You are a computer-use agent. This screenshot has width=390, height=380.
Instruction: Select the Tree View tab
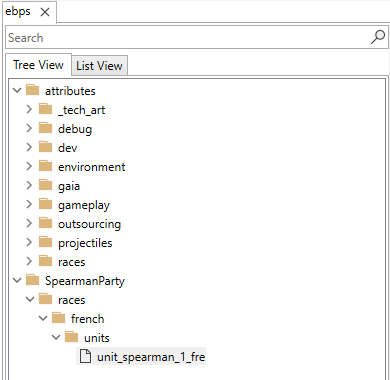[x=38, y=65]
